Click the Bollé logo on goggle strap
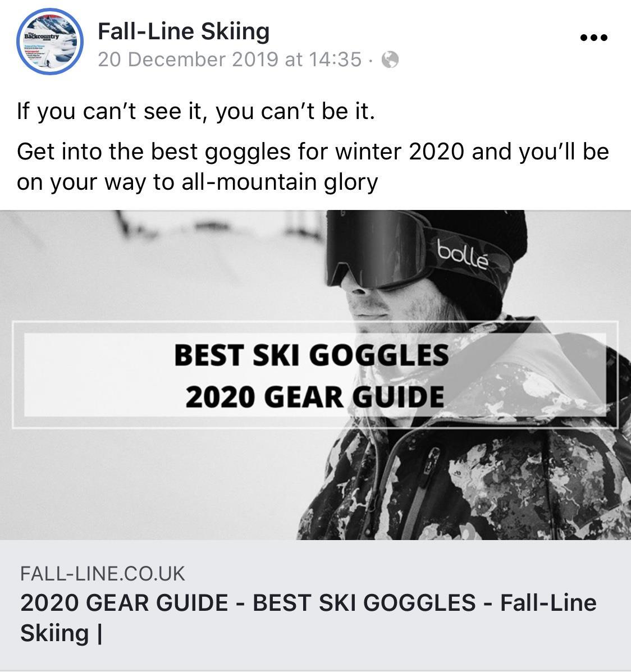The width and height of the screenshot is (631, 672). (463, 254)
